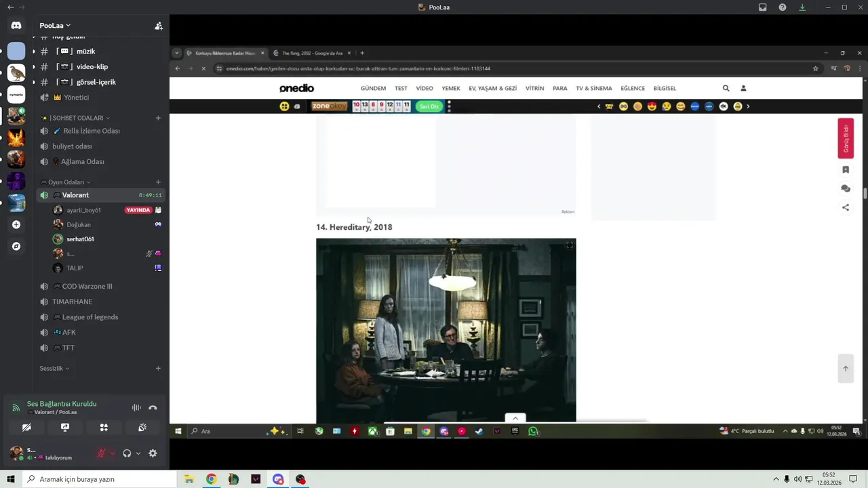
Task: Open Discord direct messages home icon
Action: pyautogui.click(x=16, y=25)
